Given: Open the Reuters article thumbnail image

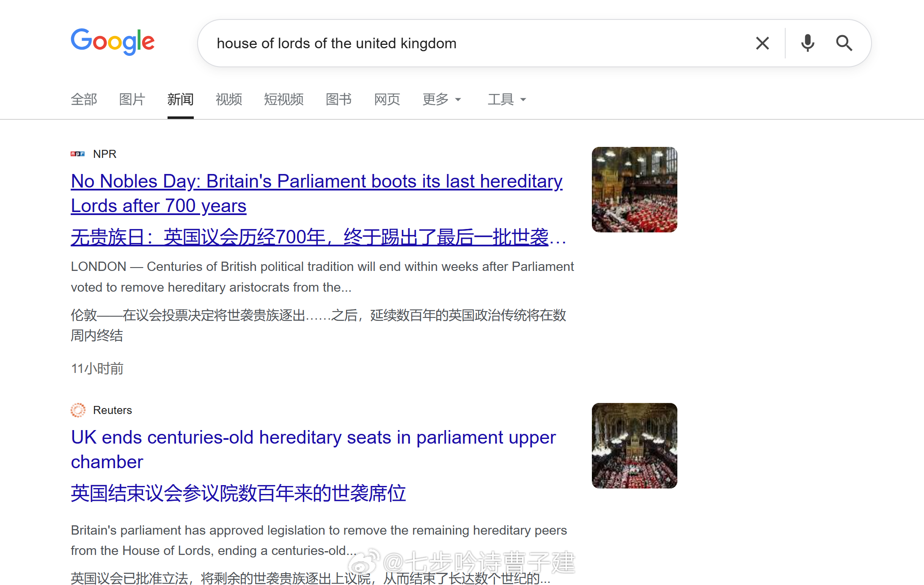Looking at the screenshot, I should (635, 446).
